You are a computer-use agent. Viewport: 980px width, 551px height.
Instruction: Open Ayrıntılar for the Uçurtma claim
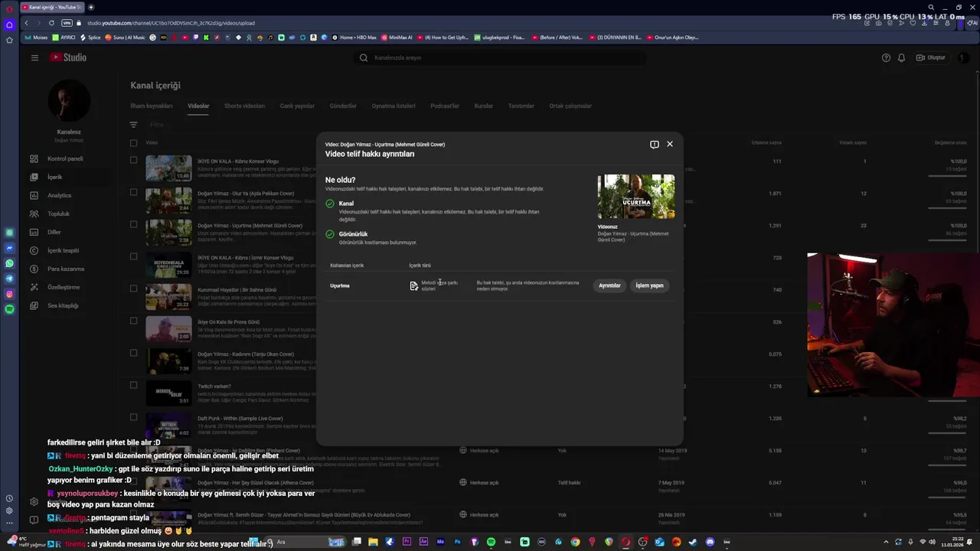coord(609,285)
